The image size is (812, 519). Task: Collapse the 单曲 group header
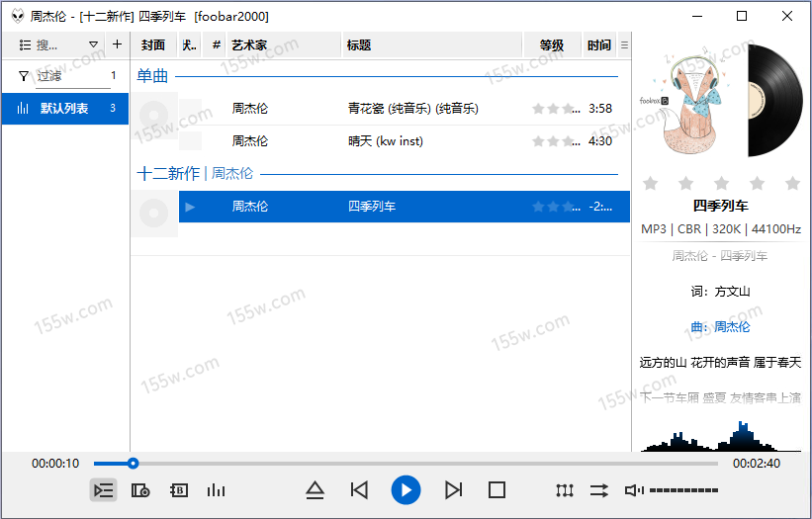click(153, 76)
